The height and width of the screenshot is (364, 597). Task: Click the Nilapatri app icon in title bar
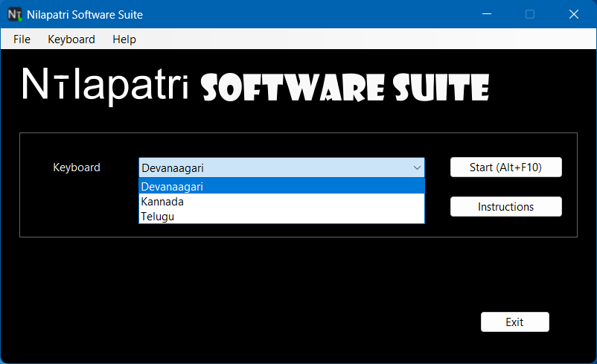15,14
